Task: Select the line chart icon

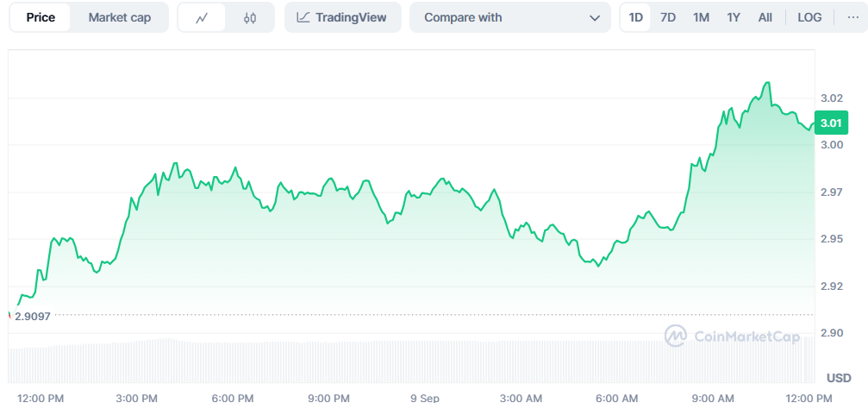Action: (x=202, y=18)
